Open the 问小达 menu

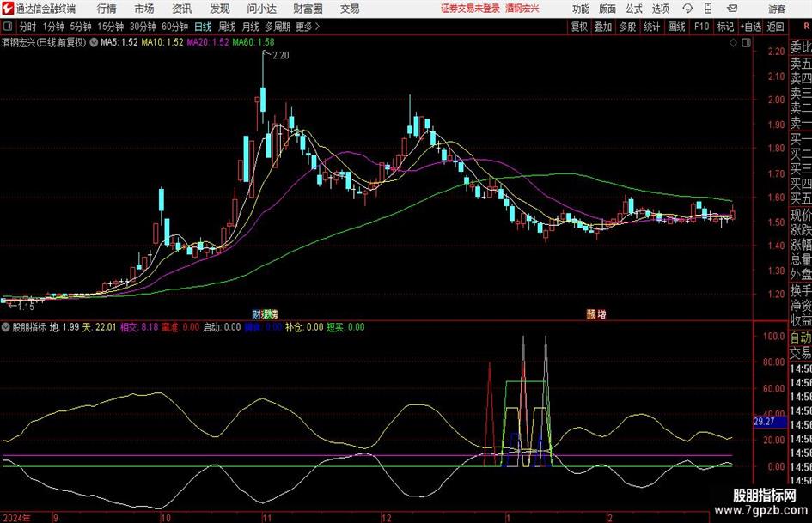(x=262, y=9)
